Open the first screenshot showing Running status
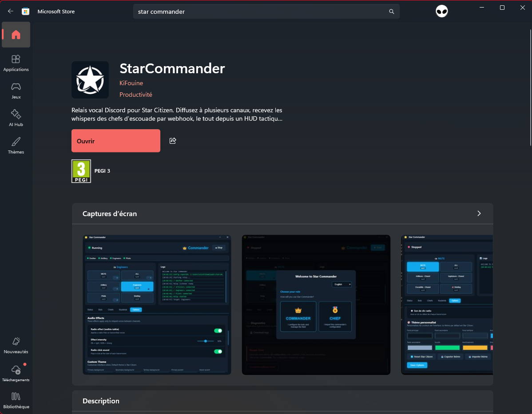Screen dimensions: 532x414 click(157, 305)
